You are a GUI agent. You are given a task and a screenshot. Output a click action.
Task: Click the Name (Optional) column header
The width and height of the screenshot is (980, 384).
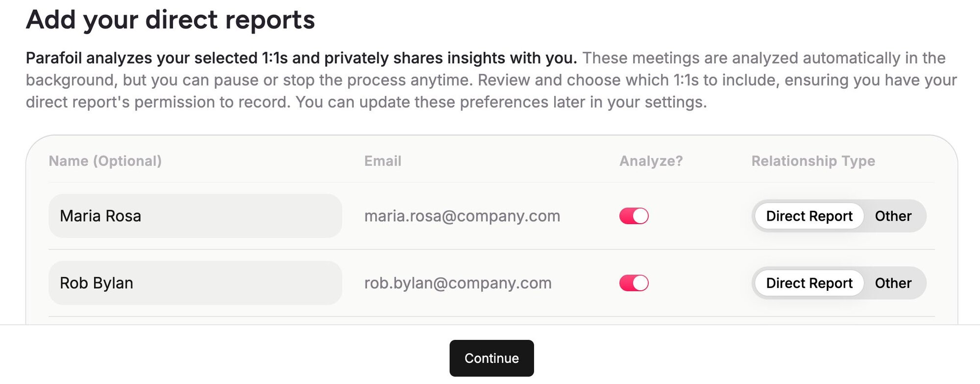coord(105,161)
